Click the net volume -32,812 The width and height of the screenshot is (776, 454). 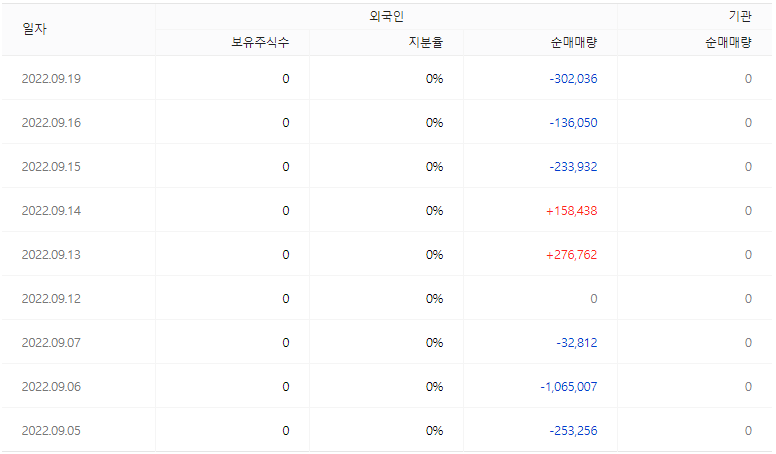[x=577, y=343]
